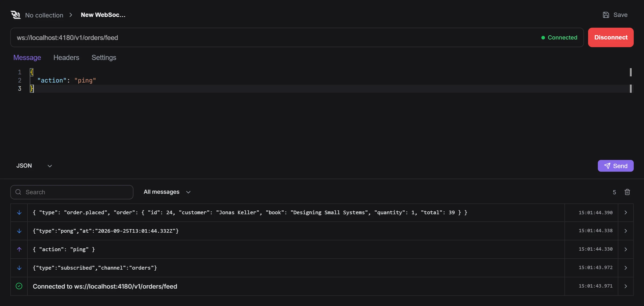Click the Save label at top right

(x=620, y=15)
